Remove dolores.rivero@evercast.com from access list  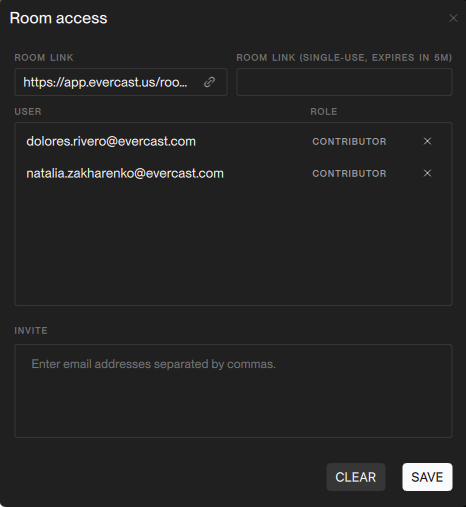(x=427, y=141)
